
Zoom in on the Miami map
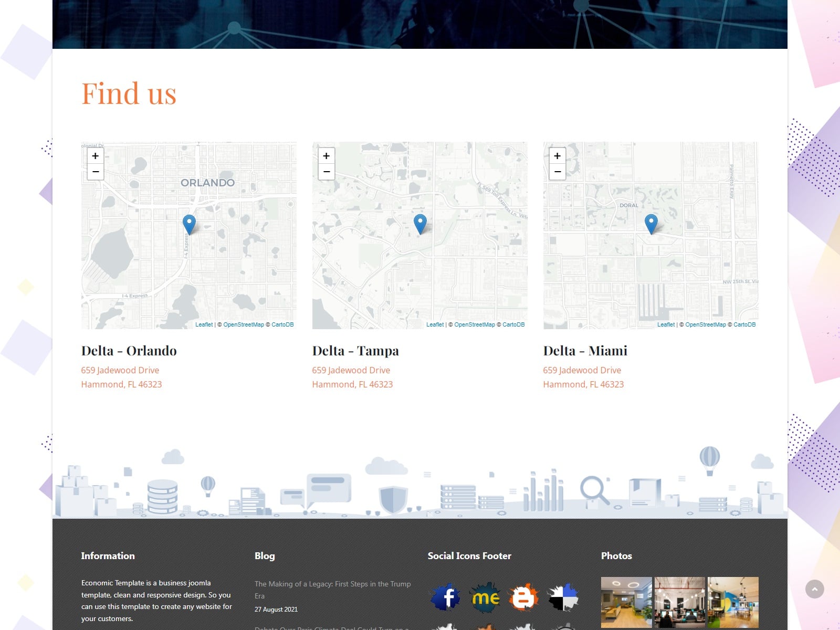(557, 156)
